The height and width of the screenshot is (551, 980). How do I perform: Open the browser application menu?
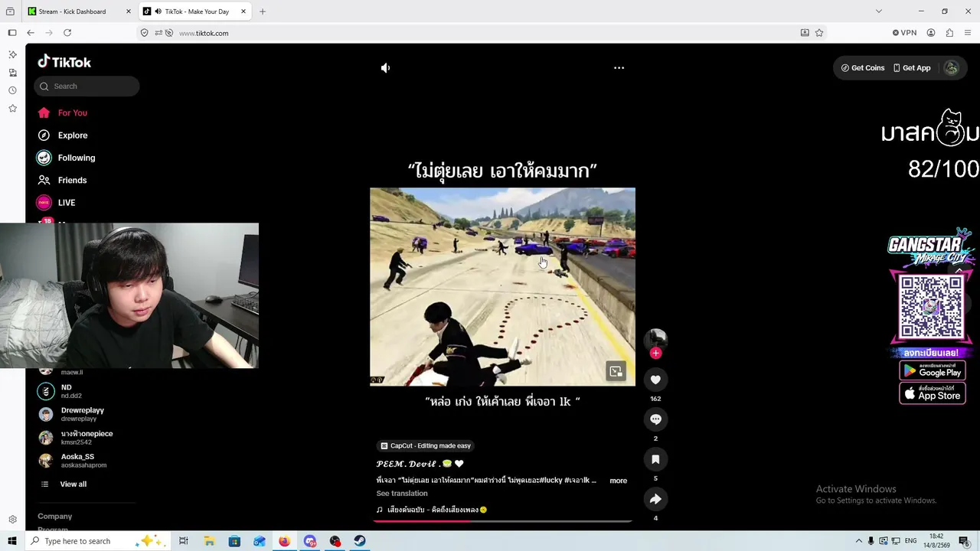tap(968, 33)
